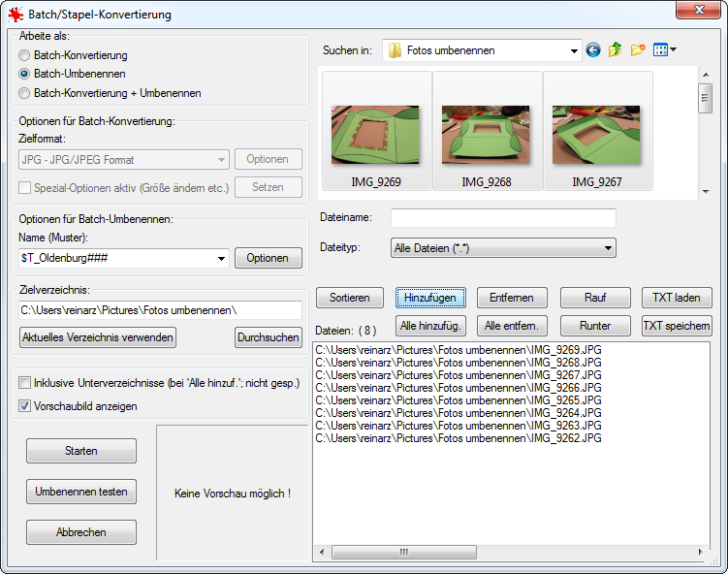Open the view menu icon

[x=664, y=49]
